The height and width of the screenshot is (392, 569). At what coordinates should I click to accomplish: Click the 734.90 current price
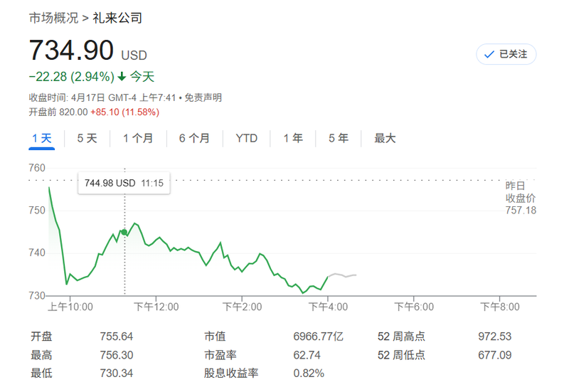coord(71,50)
